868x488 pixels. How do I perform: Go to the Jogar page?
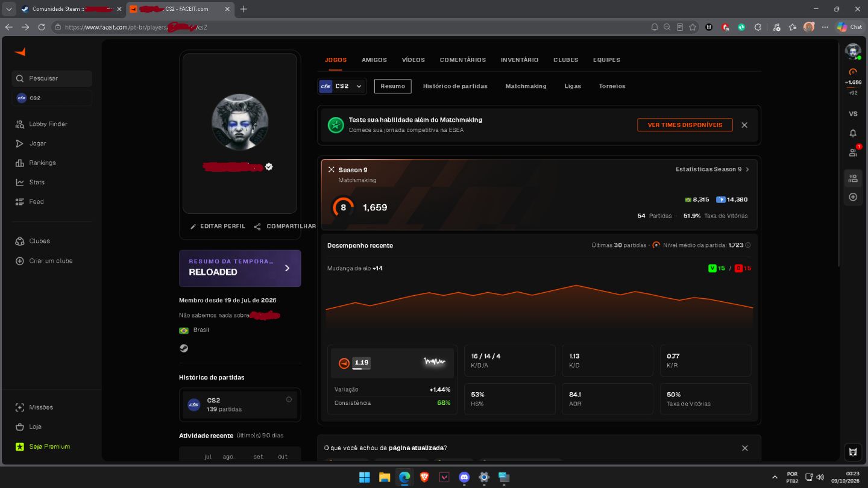31,143
